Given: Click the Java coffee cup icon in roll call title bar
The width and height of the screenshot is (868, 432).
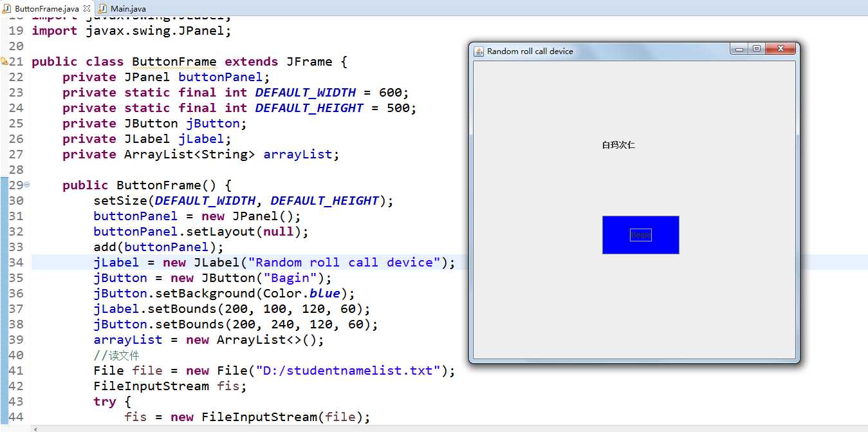Looking at the screenshot, I should [479, 52].
